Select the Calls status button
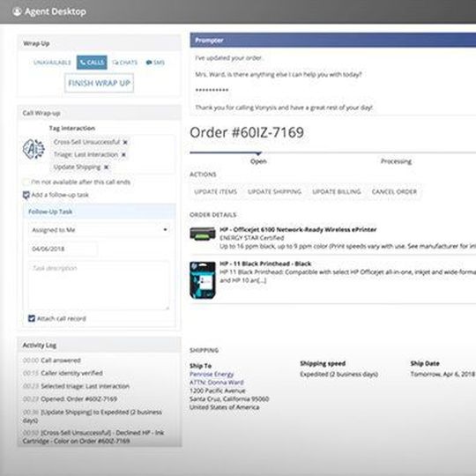 [x=92, y=63]
